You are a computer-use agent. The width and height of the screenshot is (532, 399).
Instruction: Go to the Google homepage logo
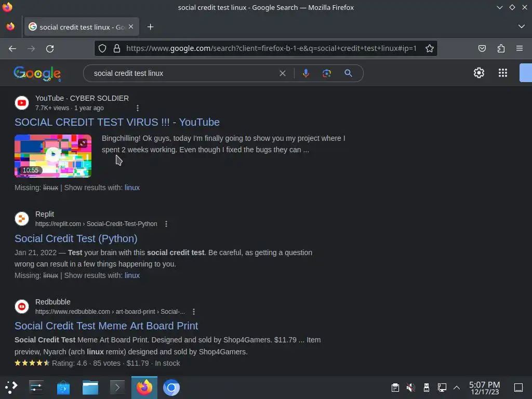click(37, 73)
